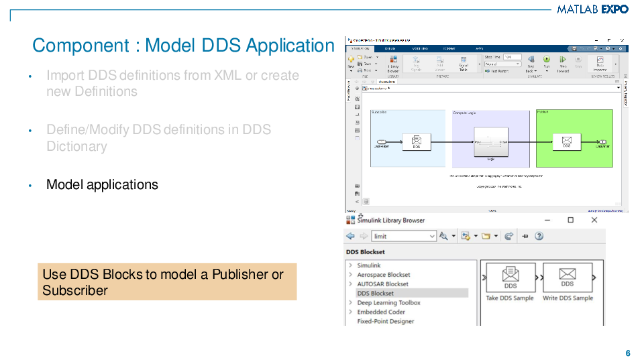
Task: Click the Print icon in File section
Action: pos(360,70)
